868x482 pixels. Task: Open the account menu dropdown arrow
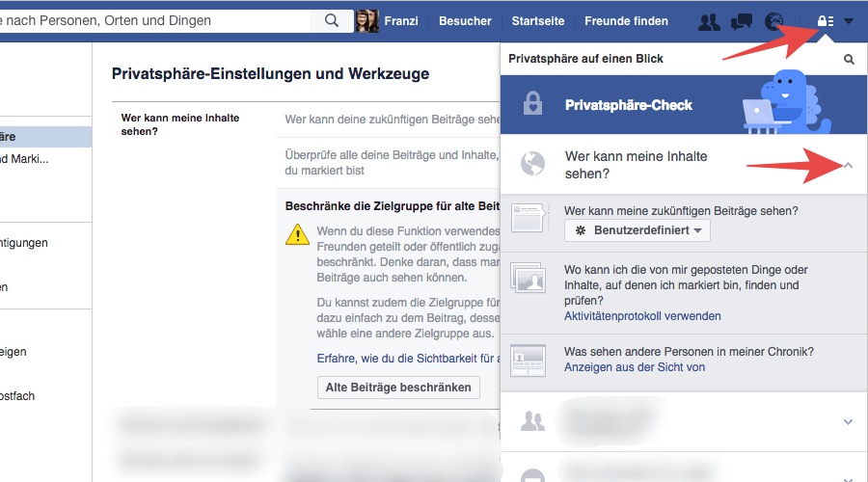(849, 21)
